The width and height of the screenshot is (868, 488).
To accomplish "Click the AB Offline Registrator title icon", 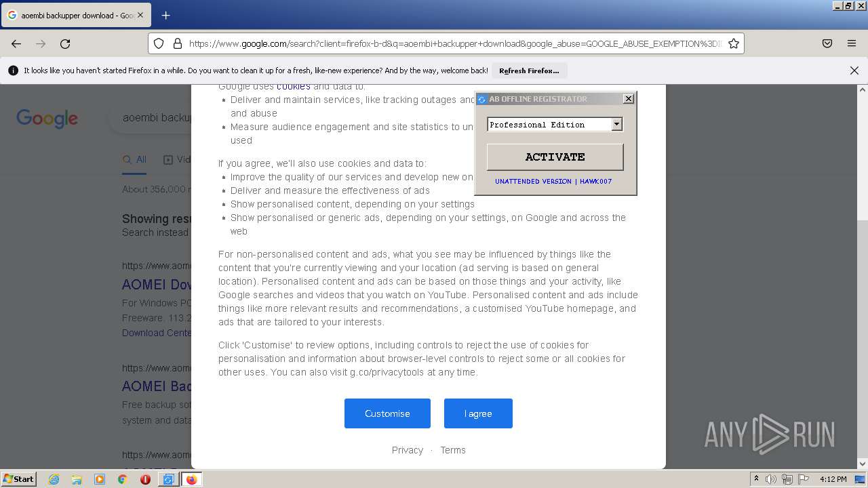I will coord(482,99).
